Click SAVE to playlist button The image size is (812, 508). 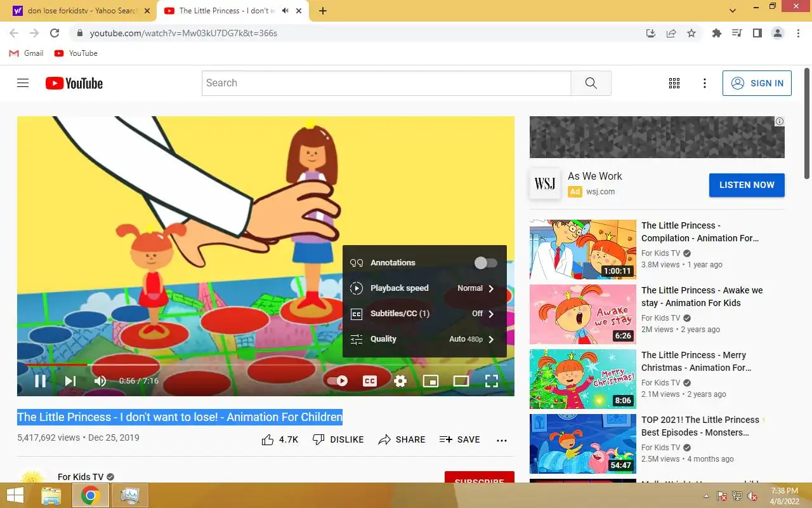[x=460, y=439]
